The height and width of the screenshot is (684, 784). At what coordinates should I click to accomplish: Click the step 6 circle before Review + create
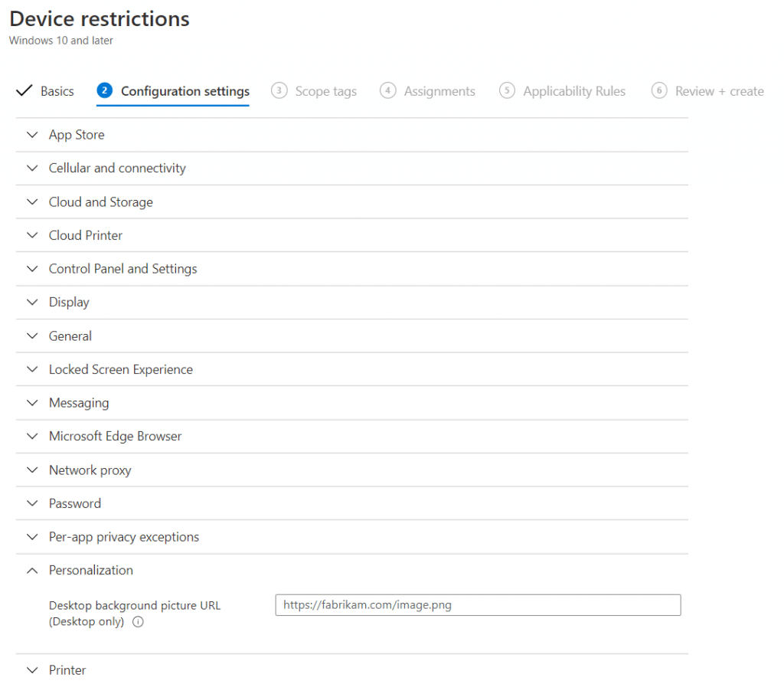(x=659, y=90)
